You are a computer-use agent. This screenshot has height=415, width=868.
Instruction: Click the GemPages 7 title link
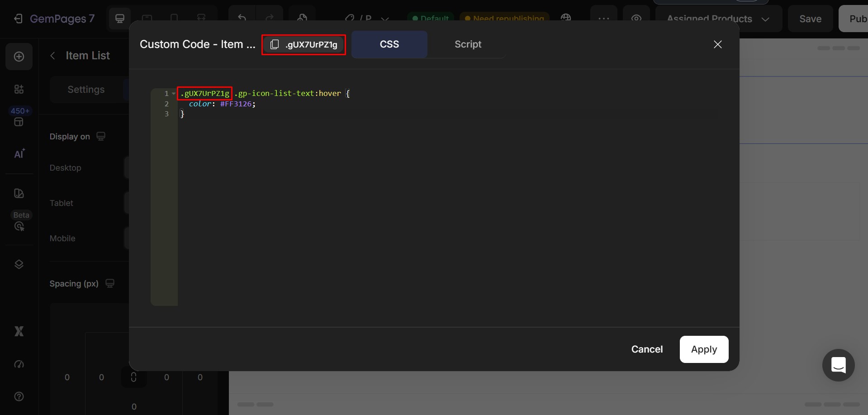click(62, 19)
